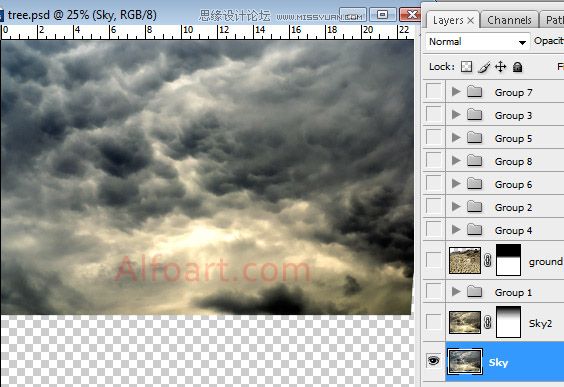The height and width of the screenshot is (387, 564).
Task: Click the Group 5 folder icon
Action: click(x=474, y=138)
